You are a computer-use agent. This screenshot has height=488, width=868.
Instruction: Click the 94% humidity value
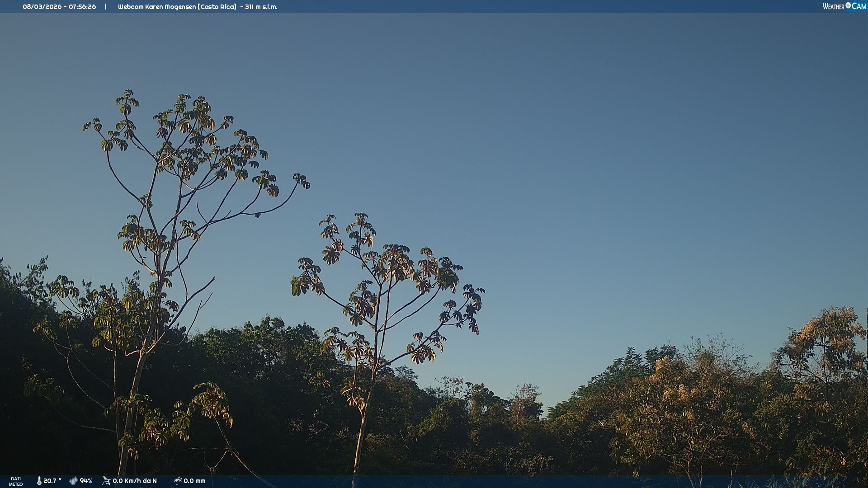tap(86, 481)
